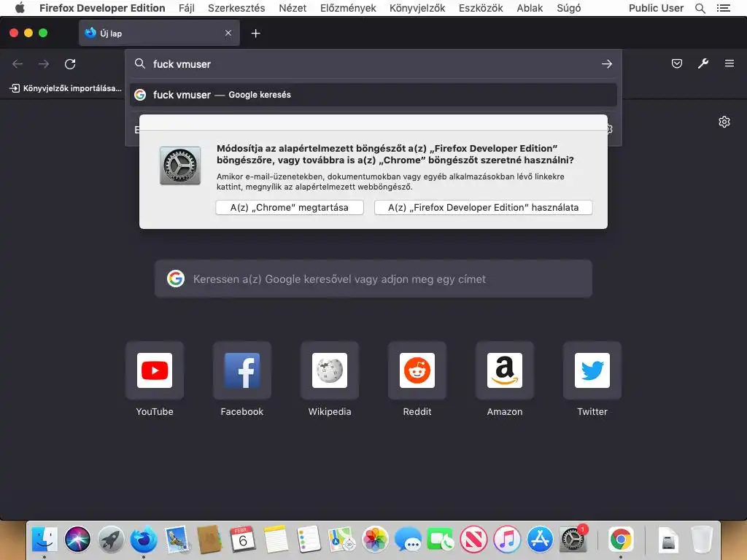Open App Store from the Dock
Screen dimensions: 747x560
(540, 540)
